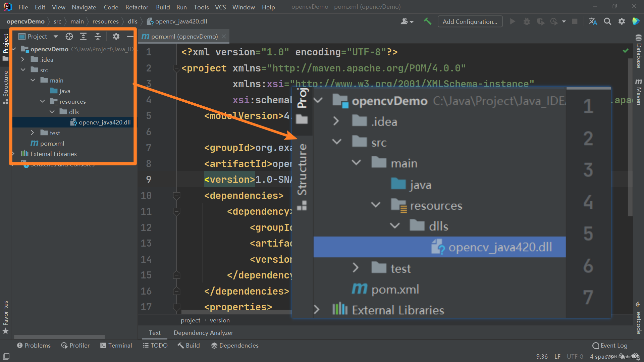This screenshot has width=644, height=362.
Task: Collapse the dlls folder
Action: (x=52, y=112)
